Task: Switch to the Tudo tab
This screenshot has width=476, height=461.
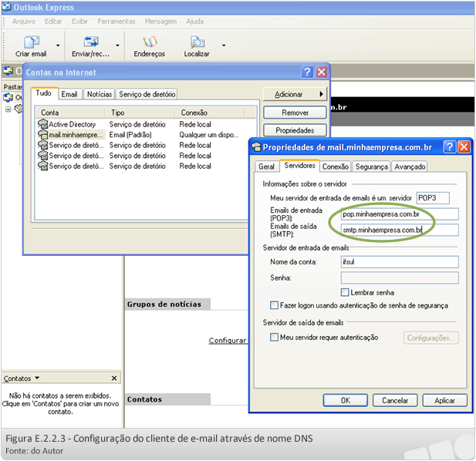Action: pyautogui.click(x=43, y=93)
